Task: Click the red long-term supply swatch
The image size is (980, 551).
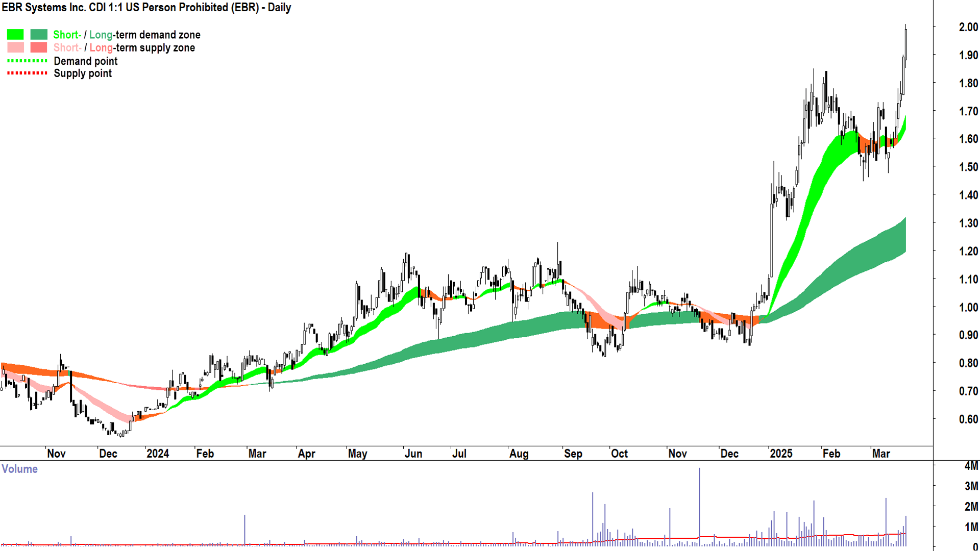Action: (x=39, y=47)
